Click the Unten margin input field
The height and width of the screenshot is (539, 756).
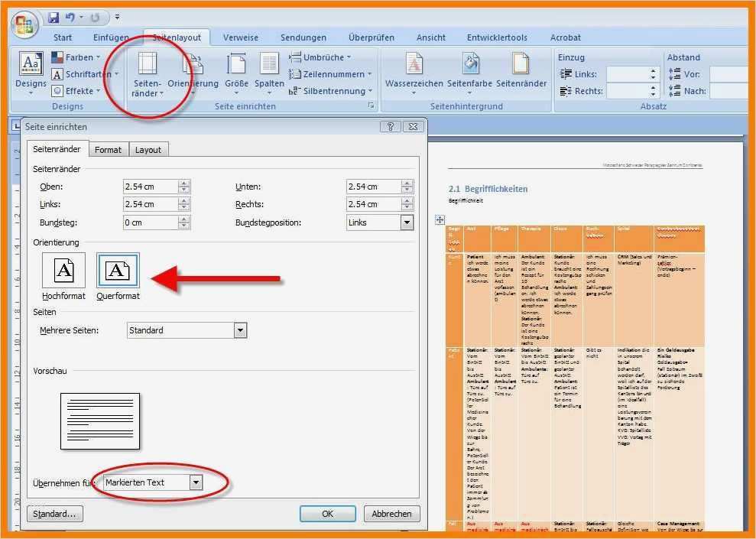[x=374, y=187]
